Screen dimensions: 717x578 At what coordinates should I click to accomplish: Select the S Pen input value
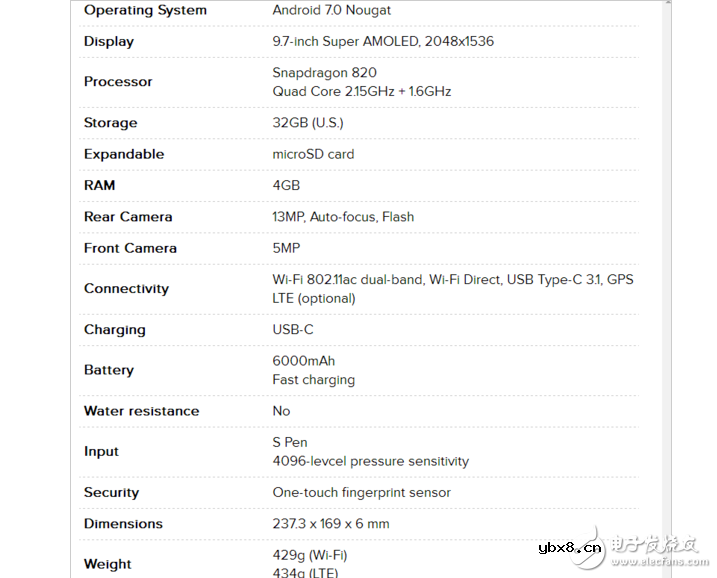point(290,442)
